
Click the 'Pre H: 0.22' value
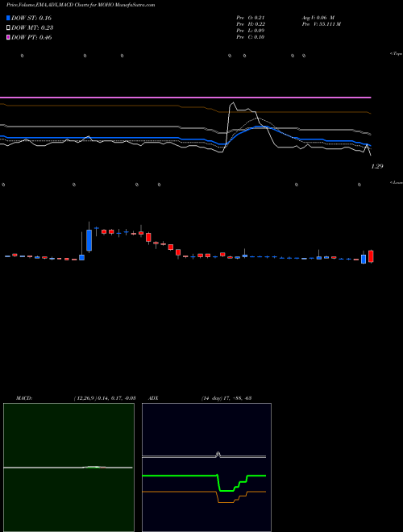(251, 24)
